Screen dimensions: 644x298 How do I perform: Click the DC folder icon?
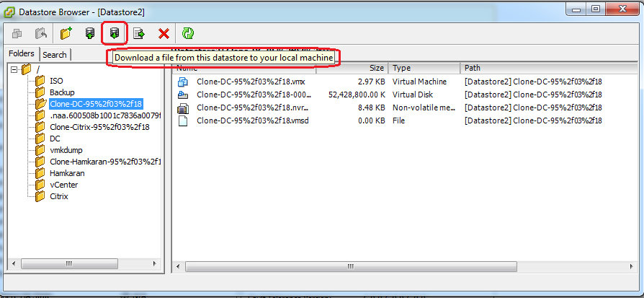pos(40,139)
